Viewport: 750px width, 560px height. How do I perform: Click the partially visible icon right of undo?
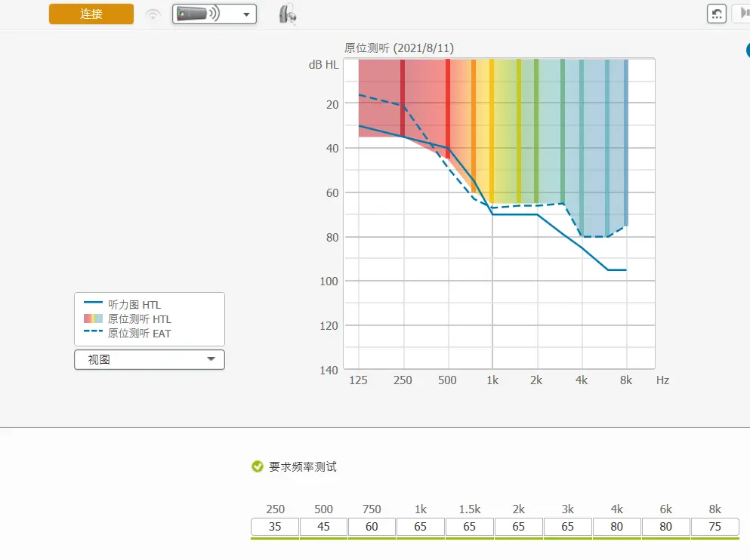(x=742, y=14)
